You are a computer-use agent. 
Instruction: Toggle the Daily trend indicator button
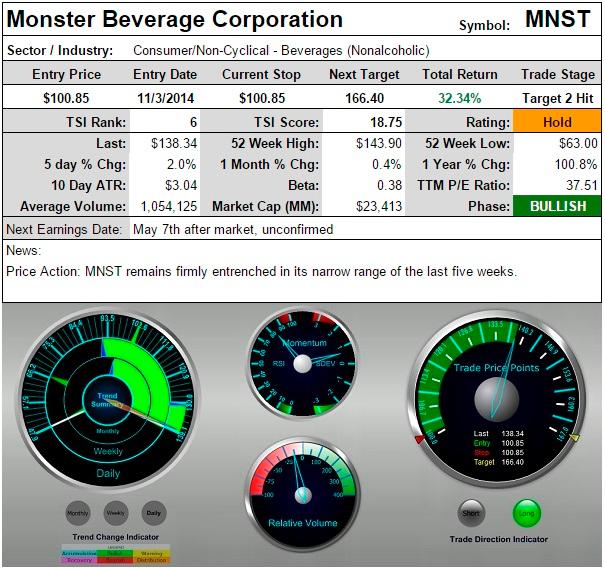tap(153, 513)
